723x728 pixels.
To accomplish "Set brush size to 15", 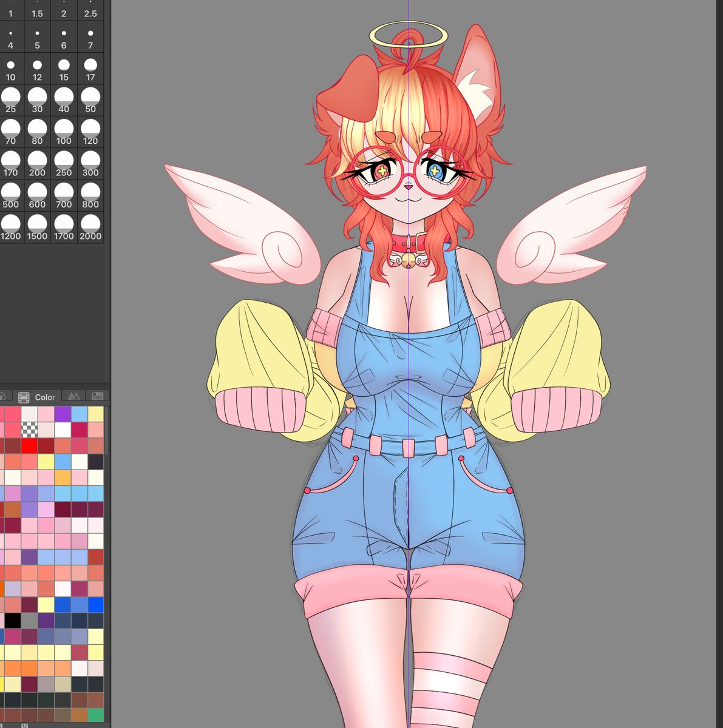I will pos(64,67).
